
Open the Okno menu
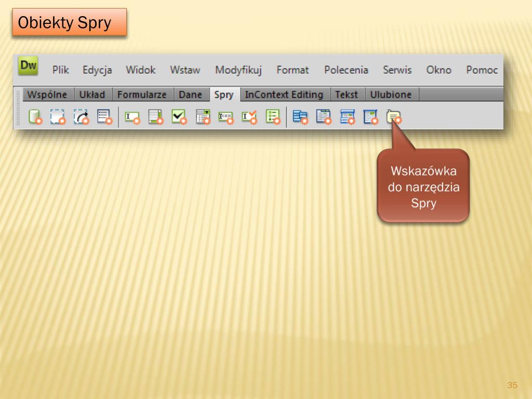tap(438, 70)
